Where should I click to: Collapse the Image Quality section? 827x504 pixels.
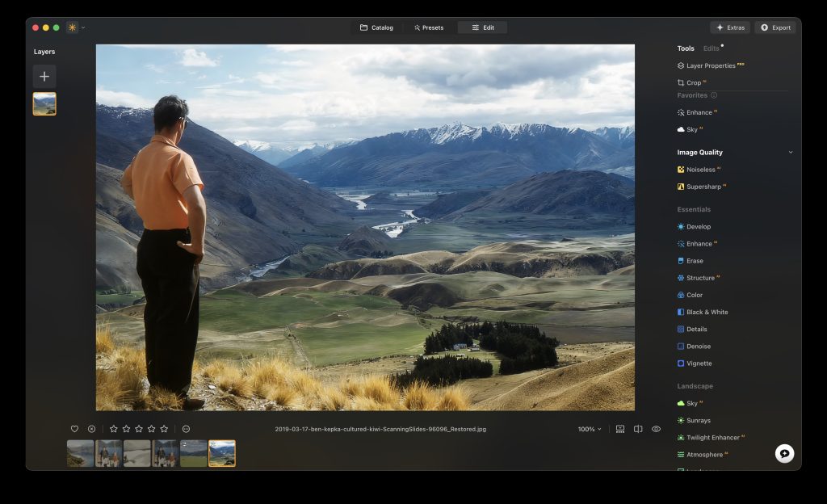[x=790, y=152]
